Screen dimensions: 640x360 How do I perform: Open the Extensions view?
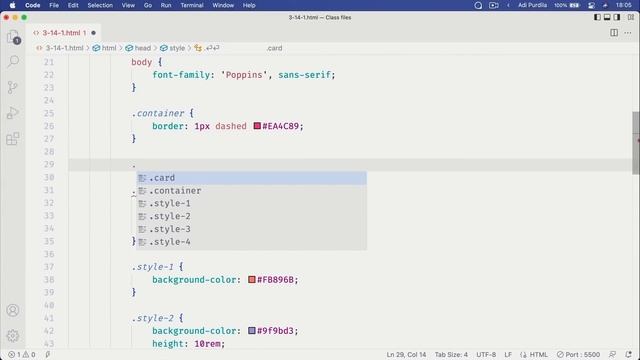[13, 139]
